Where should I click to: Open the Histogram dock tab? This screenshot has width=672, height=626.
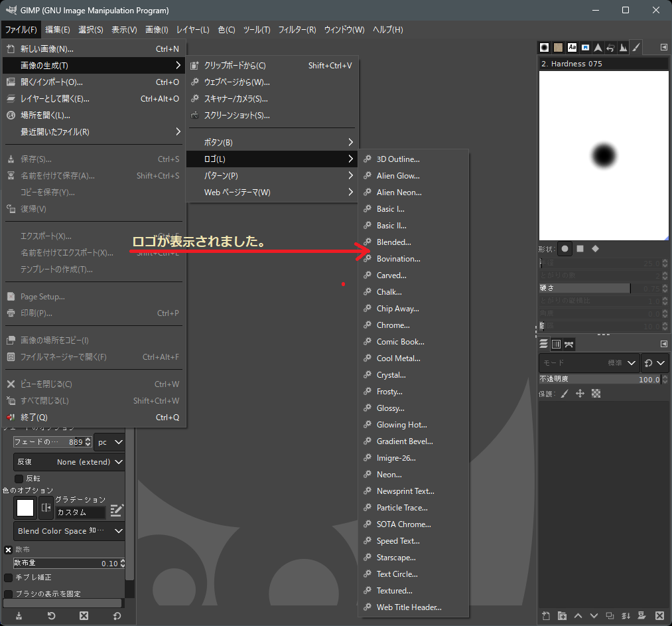624,47
